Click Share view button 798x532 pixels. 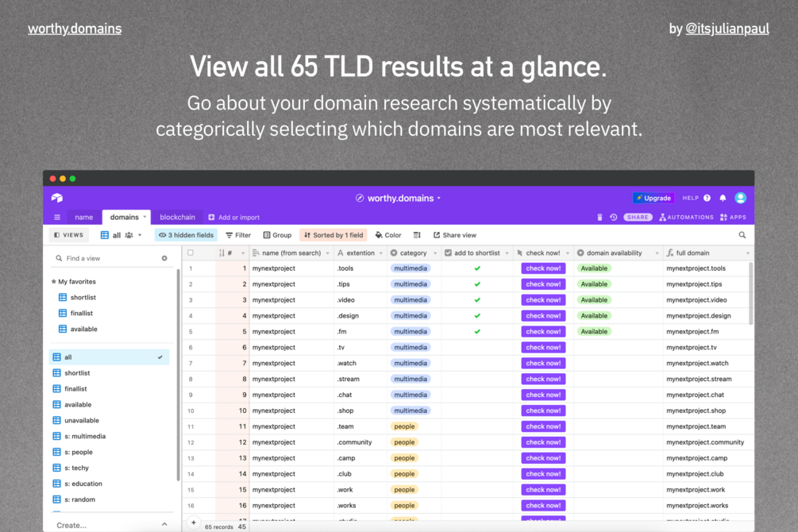[x=454, y=235]
